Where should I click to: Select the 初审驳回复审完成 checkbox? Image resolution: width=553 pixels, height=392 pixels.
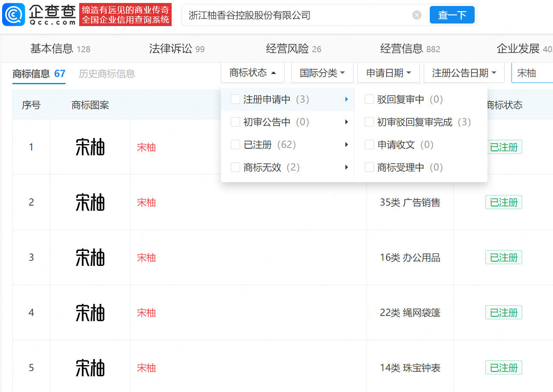[x=369, y=122]
